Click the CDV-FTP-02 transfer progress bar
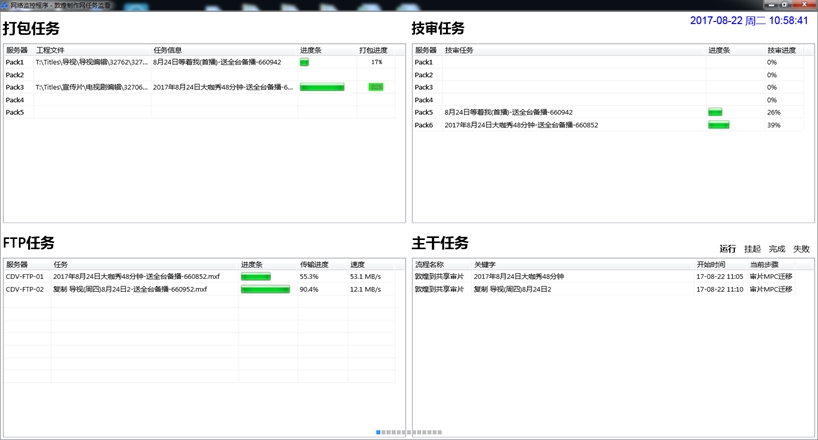The height and width of the screenshot is (440, 818). tap(265, 289)
